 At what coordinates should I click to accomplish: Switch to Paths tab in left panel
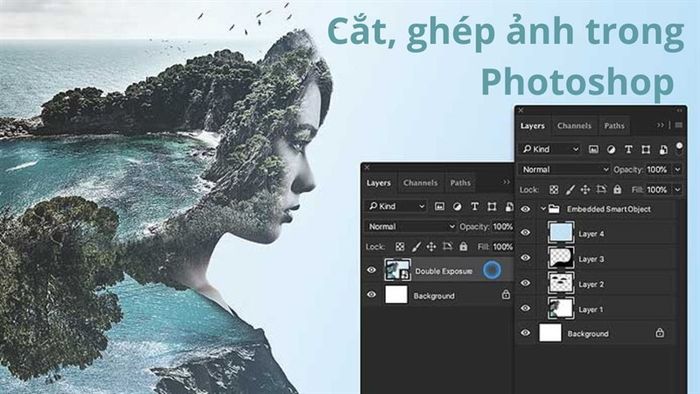pos(460,183)
